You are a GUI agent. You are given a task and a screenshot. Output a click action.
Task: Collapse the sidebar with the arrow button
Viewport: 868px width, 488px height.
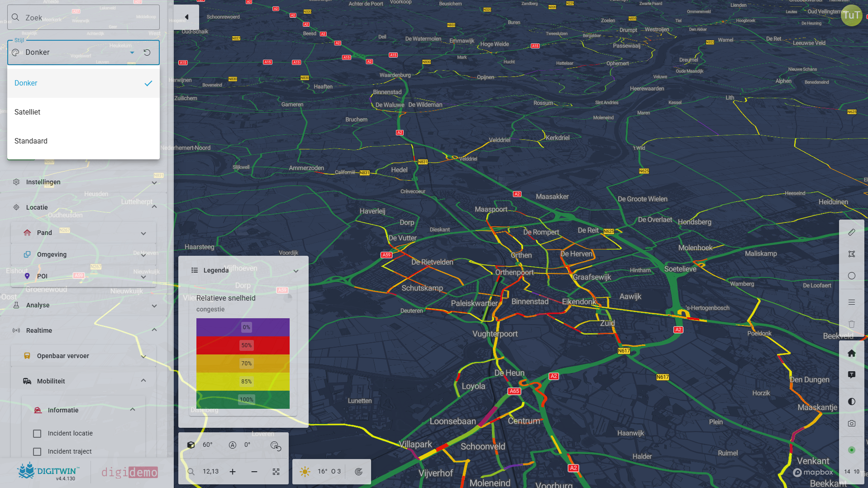[x=186, y=17]
